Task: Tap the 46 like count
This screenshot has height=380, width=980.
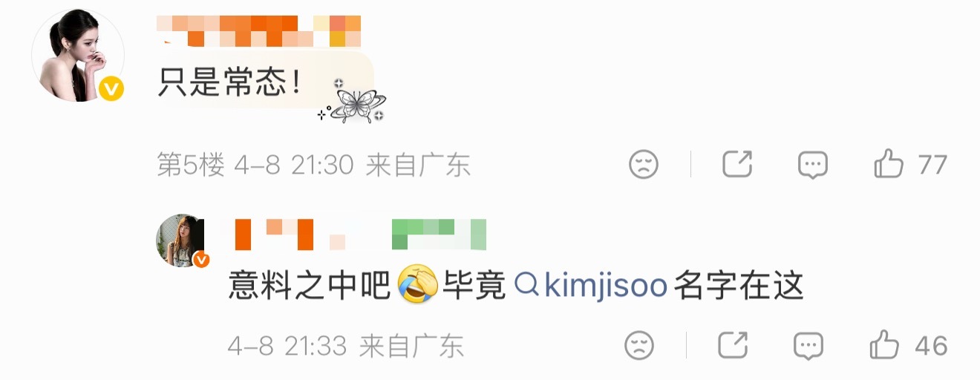Action: (x=931, y=346)
